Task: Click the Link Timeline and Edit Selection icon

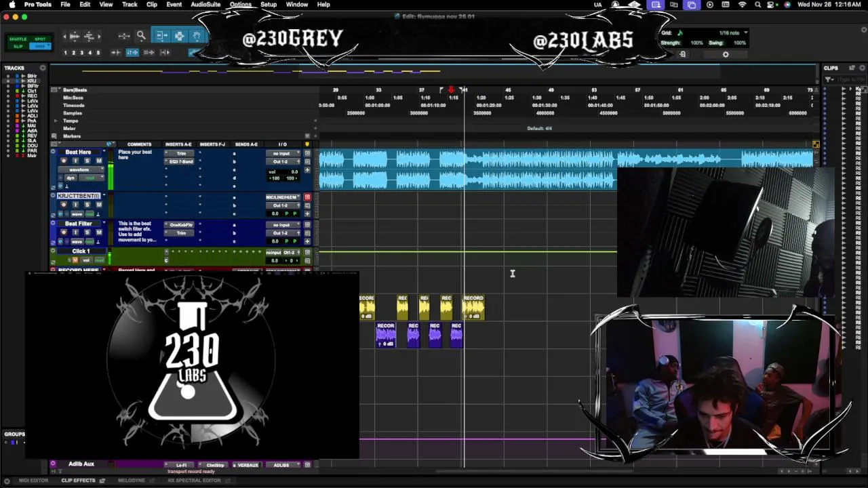Action: (132, 52)
